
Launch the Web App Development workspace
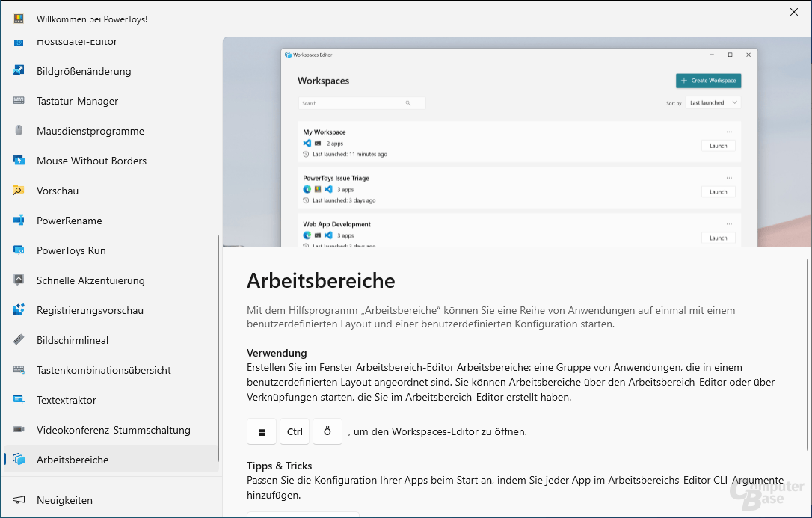[718, 238]
